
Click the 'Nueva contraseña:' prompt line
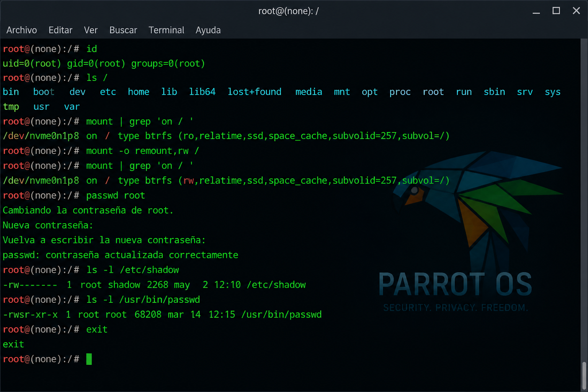[x=48, y=225]
